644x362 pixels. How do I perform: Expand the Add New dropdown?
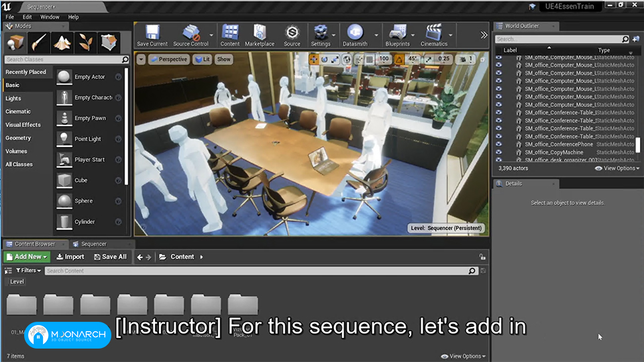[x=27, y=257]
